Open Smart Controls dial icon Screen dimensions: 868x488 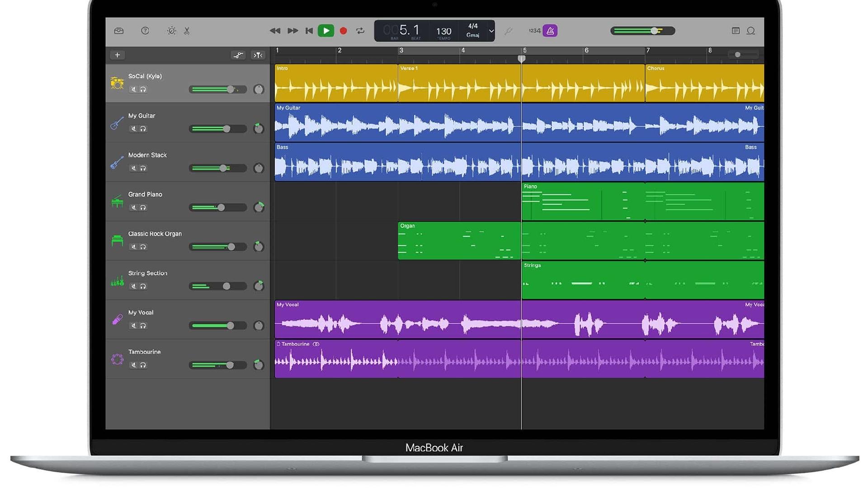[x=171, y=31]
